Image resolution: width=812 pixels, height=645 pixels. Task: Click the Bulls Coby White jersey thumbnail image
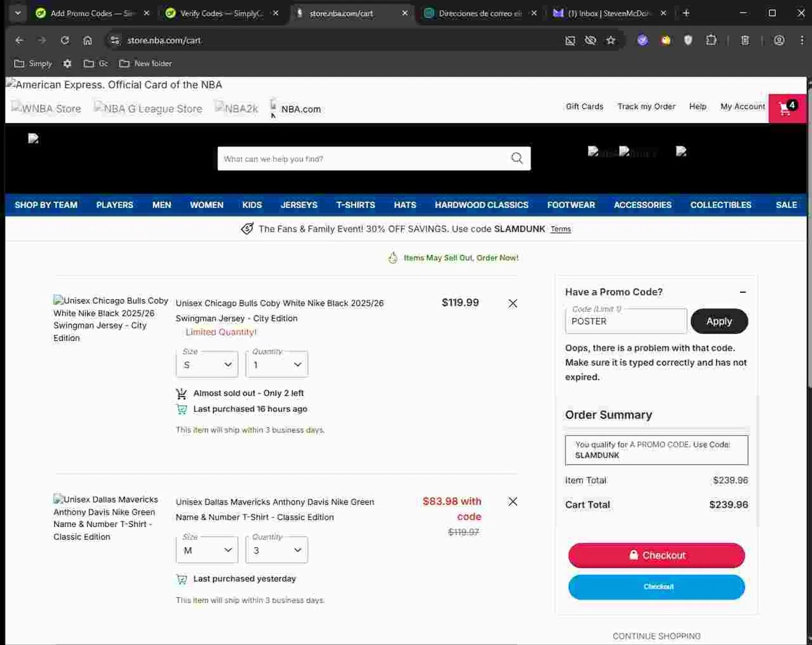[x=110, y=319]
